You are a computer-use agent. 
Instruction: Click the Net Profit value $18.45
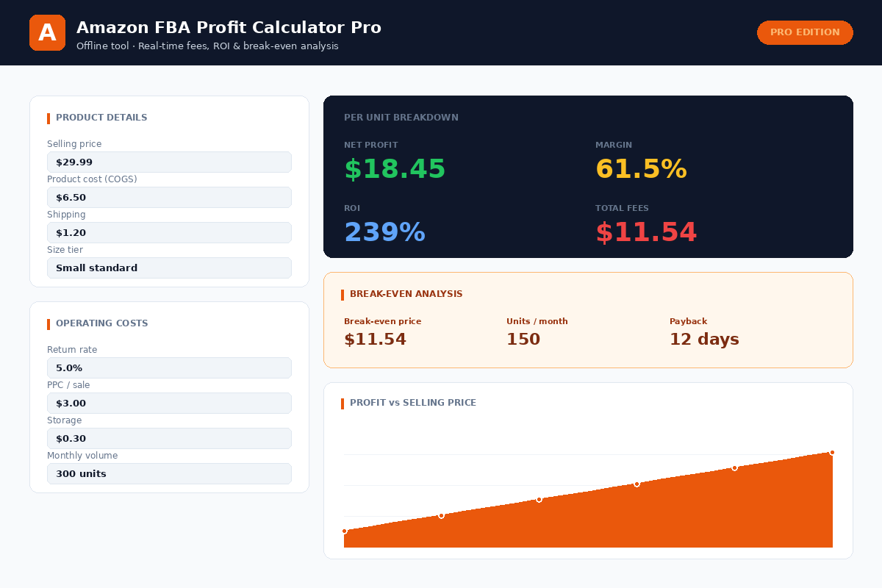pos(395,168)
